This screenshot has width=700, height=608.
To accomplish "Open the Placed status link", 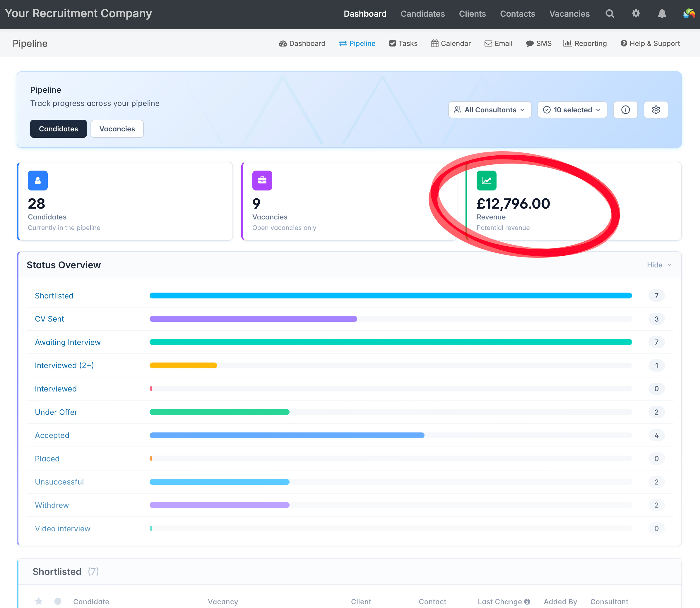I will tap(47, 459).
